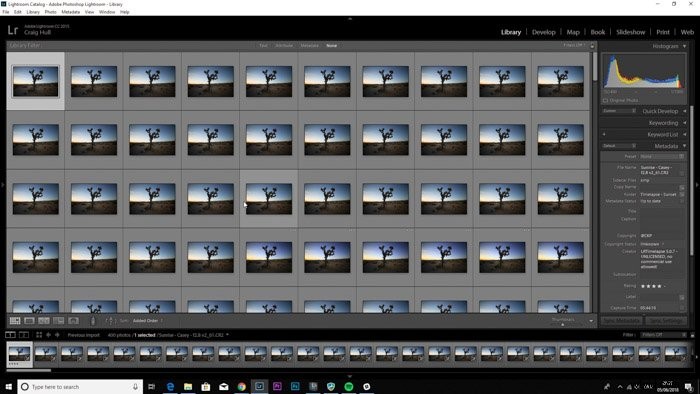Open Microsoft Edge from the taskbar

point(170,386)
